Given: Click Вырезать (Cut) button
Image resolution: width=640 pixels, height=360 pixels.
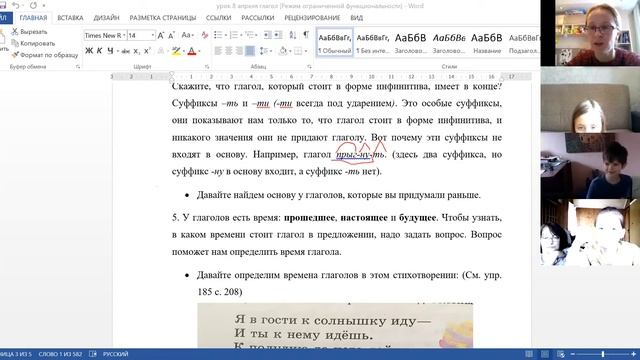Looking at the screenshot, I should click(x=29, y=31).
